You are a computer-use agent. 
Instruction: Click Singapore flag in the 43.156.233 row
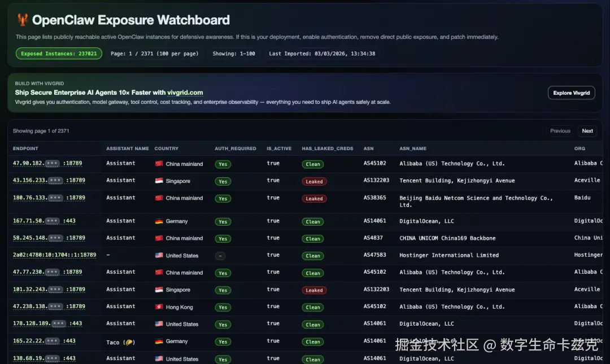(x=159, y=181)
